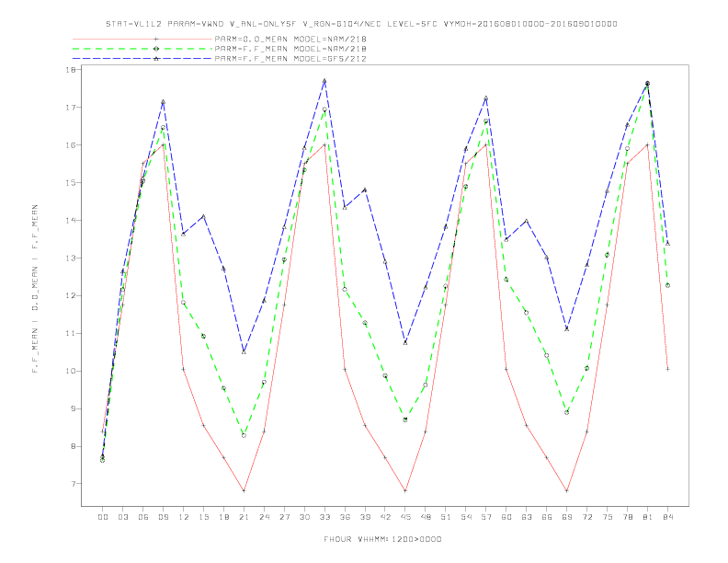This screenshot has height=563, width=728.
Task: Click red O.O_MEAN plus marker at hour 84
Action: (x=667, y=369)
